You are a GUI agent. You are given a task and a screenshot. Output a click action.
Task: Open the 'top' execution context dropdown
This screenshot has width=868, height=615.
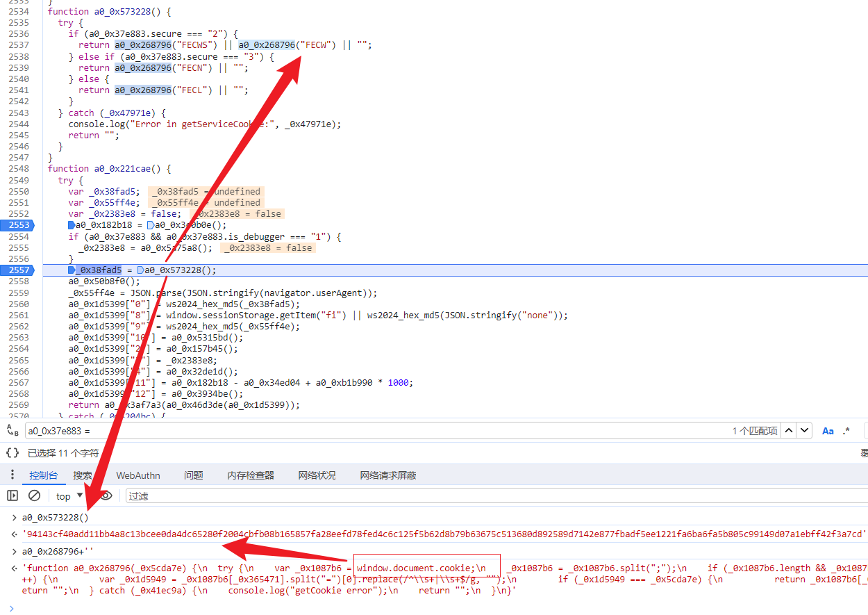[x=69, y=496]
